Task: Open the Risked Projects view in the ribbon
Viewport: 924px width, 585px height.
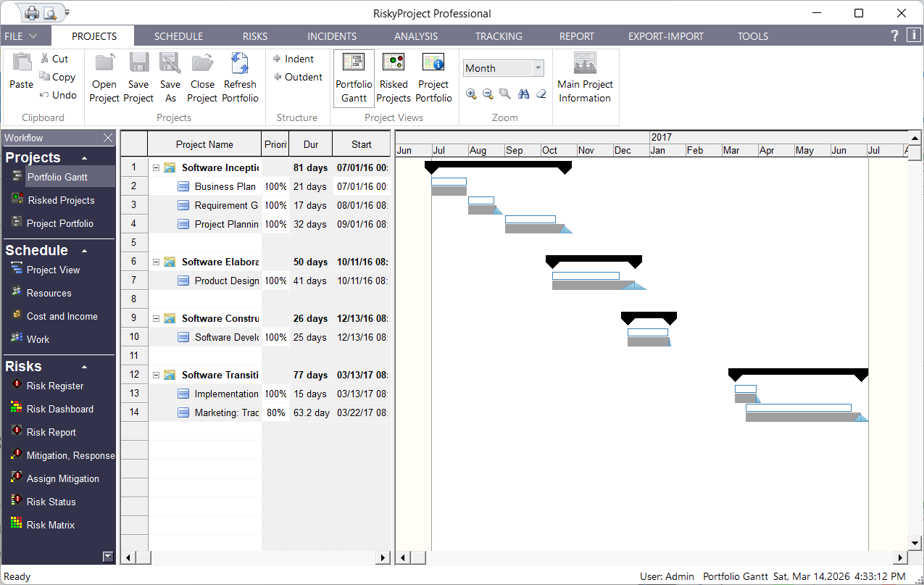Action: point(394,77)
